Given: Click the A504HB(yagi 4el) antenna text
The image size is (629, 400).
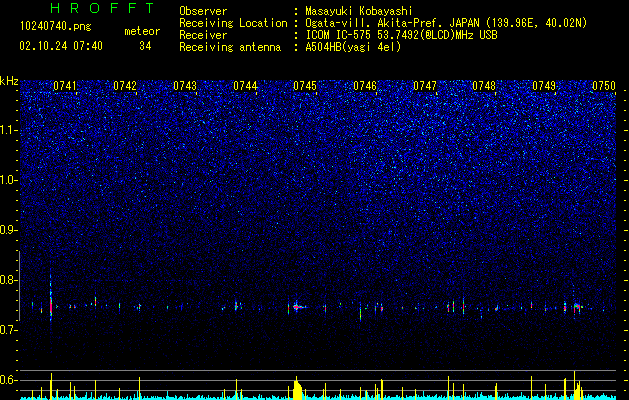Looking at the screenshot, I should point(353,47).
